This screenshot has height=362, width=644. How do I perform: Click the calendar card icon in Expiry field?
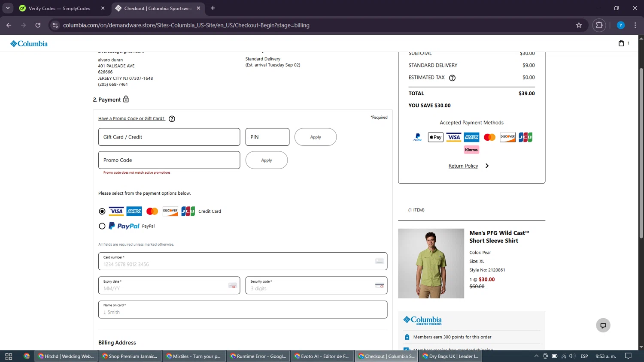coord(233,285)
